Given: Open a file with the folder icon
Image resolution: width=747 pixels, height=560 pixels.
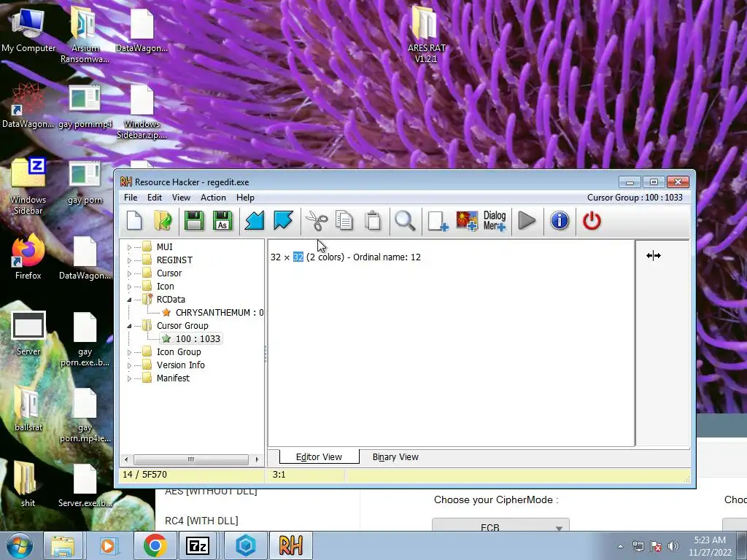Looking at the screenshot, I should (163, 221).
